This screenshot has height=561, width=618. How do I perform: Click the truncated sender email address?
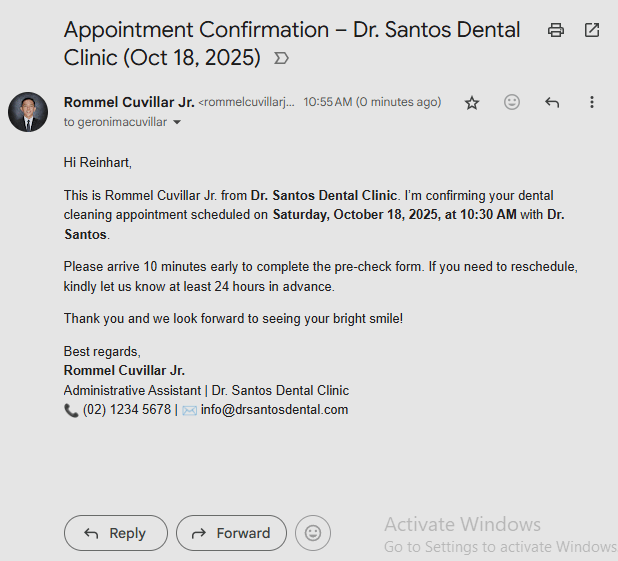point(247,102)
